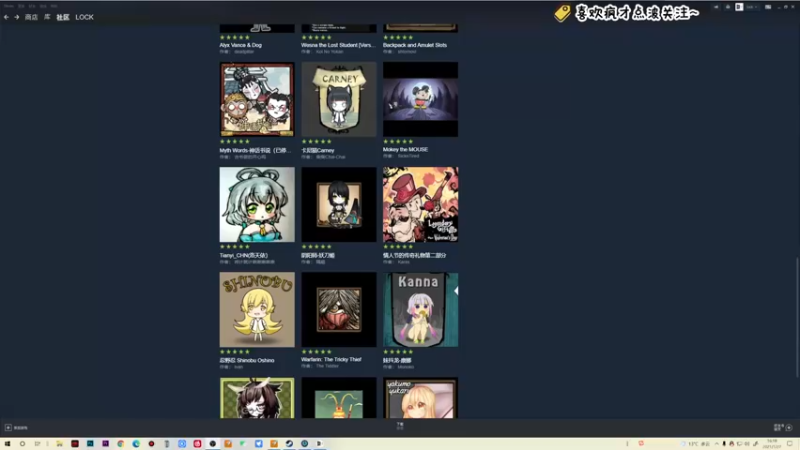Click the Carney mod title text
The height and width of the screenshot is (450, 800).
coord(317,151)
